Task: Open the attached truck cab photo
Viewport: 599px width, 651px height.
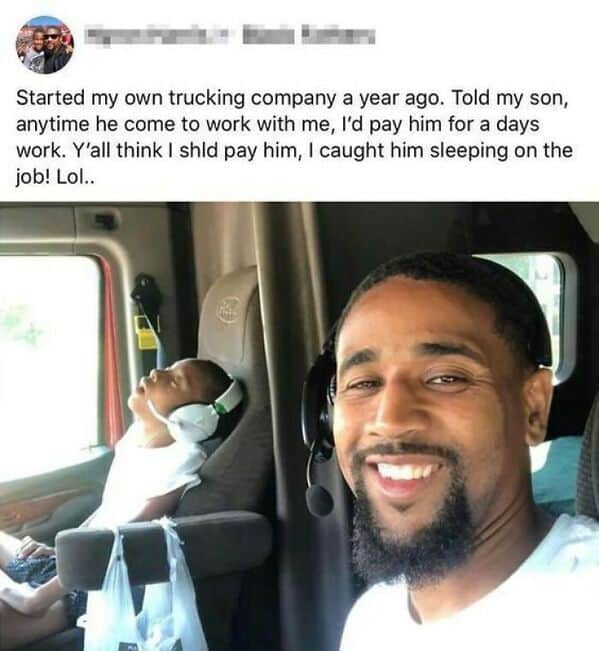Action: pos(299,426)
